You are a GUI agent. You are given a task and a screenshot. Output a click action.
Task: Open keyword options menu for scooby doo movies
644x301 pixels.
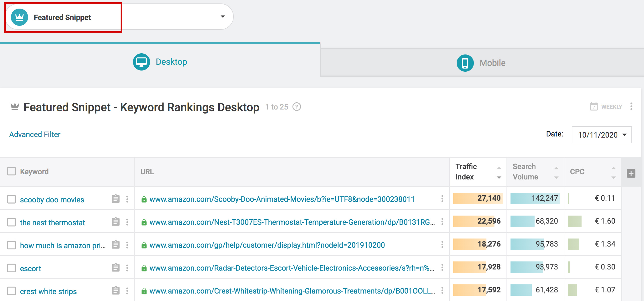[x=127, y=199]
